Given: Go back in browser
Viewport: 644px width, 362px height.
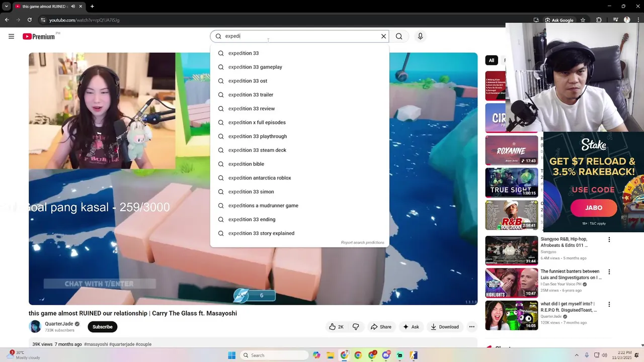Looking at the screenshot, I should tap(7, 20).
